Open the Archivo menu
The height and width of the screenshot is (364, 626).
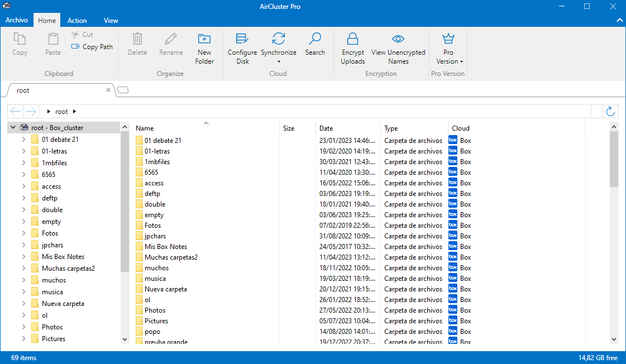click(x=17, y=20)
